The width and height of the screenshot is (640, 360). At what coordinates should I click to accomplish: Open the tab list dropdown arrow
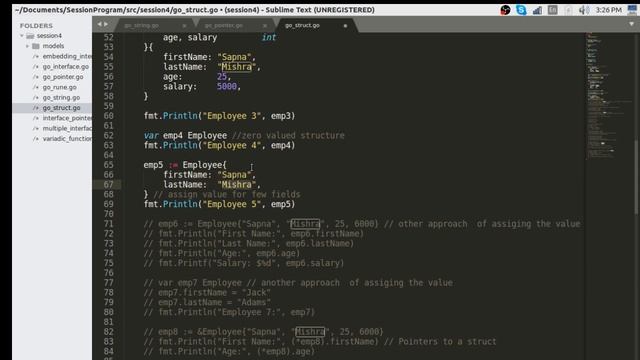click(x=631, y=24)
